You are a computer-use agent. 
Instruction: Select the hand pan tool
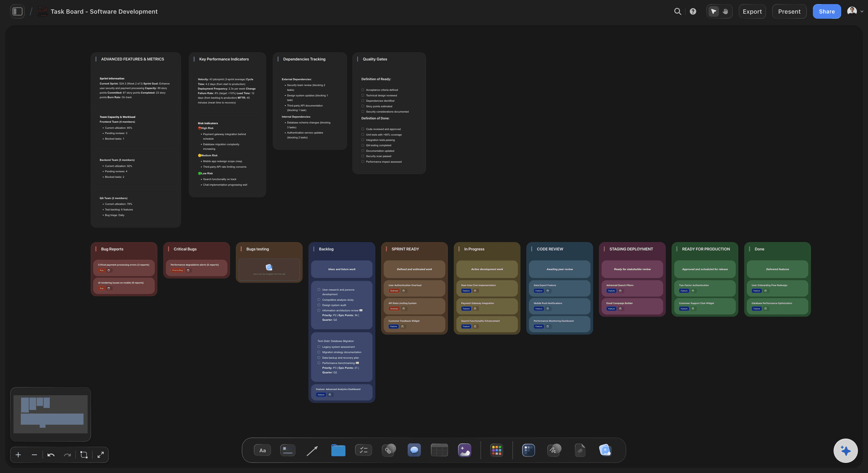click(725, 11)
